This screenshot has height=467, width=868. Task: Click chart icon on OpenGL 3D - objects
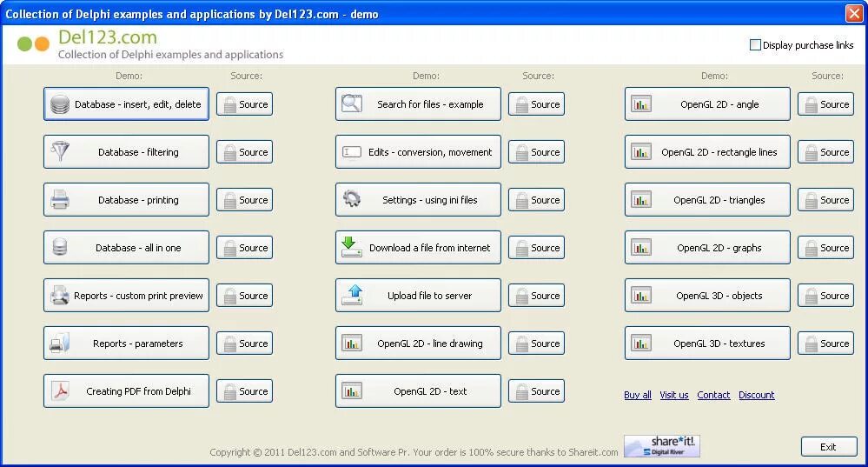(x=641, y=296)
